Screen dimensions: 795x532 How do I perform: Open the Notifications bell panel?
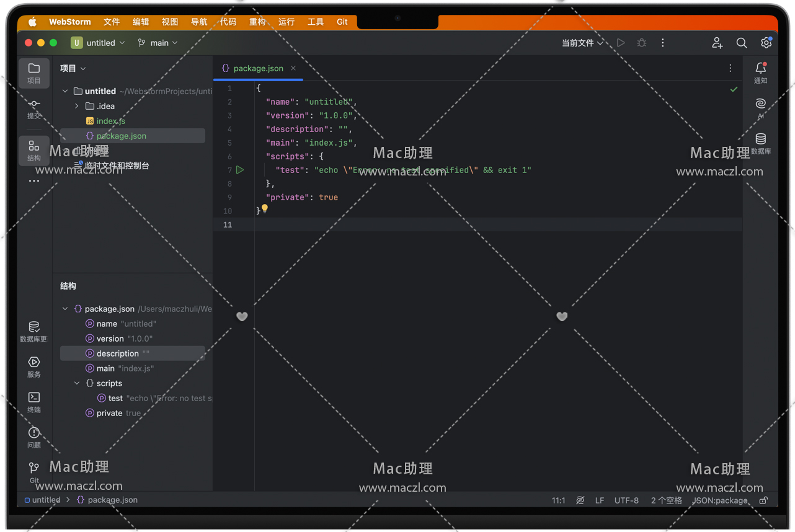(x=760, y=72)
